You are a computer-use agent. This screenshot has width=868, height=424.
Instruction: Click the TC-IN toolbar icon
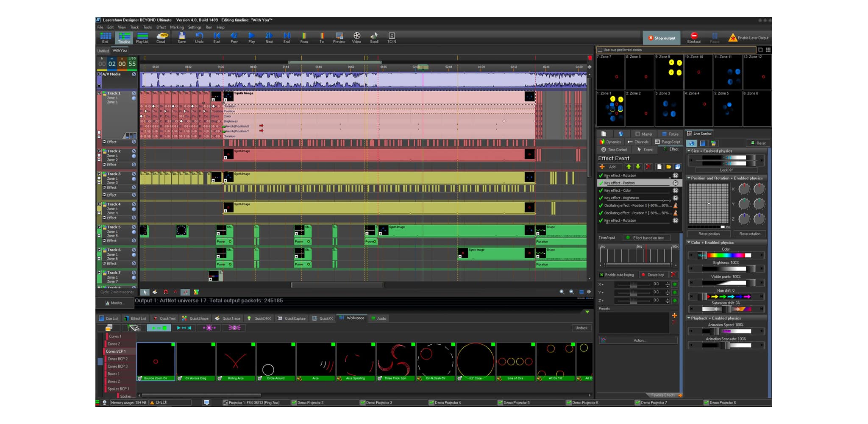point(392,36)
